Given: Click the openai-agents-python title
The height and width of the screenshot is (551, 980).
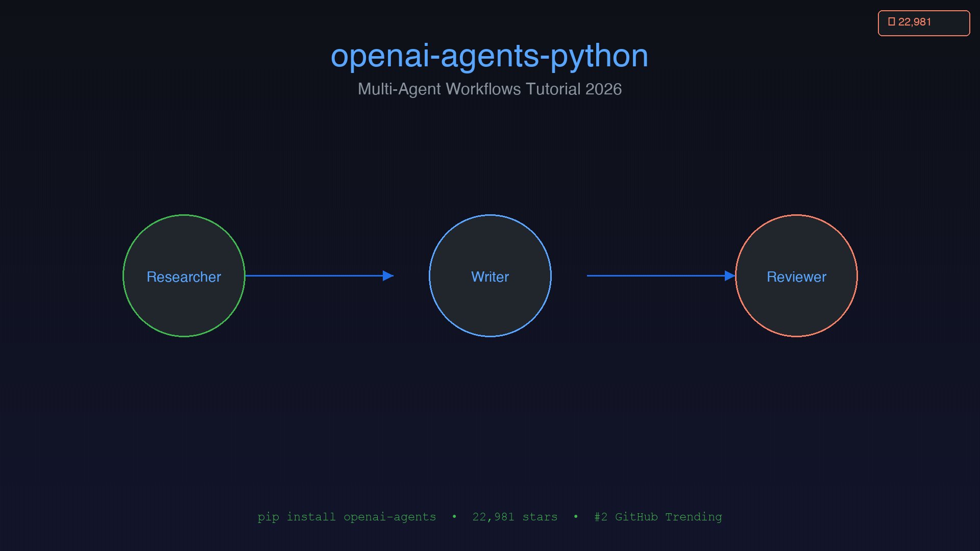Looking at the screenshot, I should click(x=489, y=56).
